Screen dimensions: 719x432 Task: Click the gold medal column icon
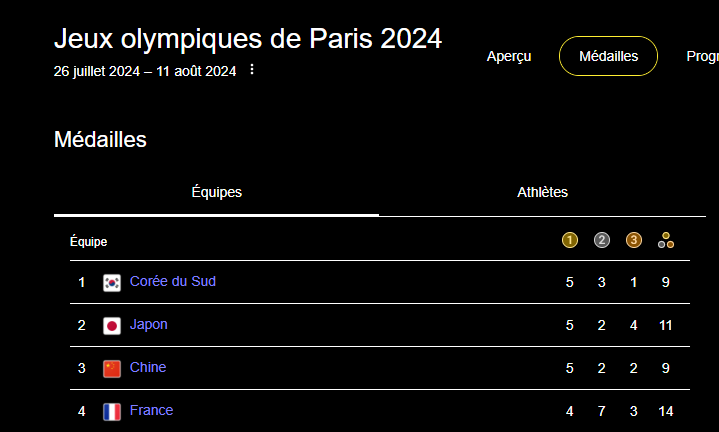(x=570, y=240)
